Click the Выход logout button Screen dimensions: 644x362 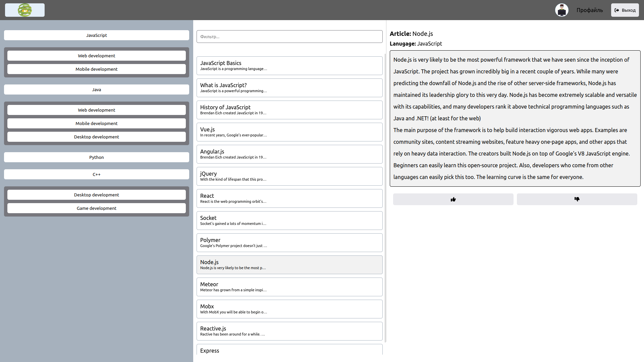625,10
